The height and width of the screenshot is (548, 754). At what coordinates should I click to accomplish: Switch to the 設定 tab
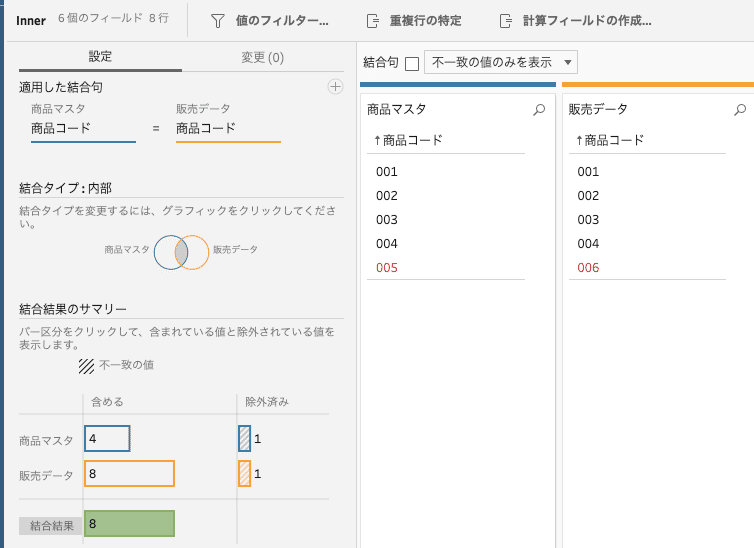pos(100,57)
